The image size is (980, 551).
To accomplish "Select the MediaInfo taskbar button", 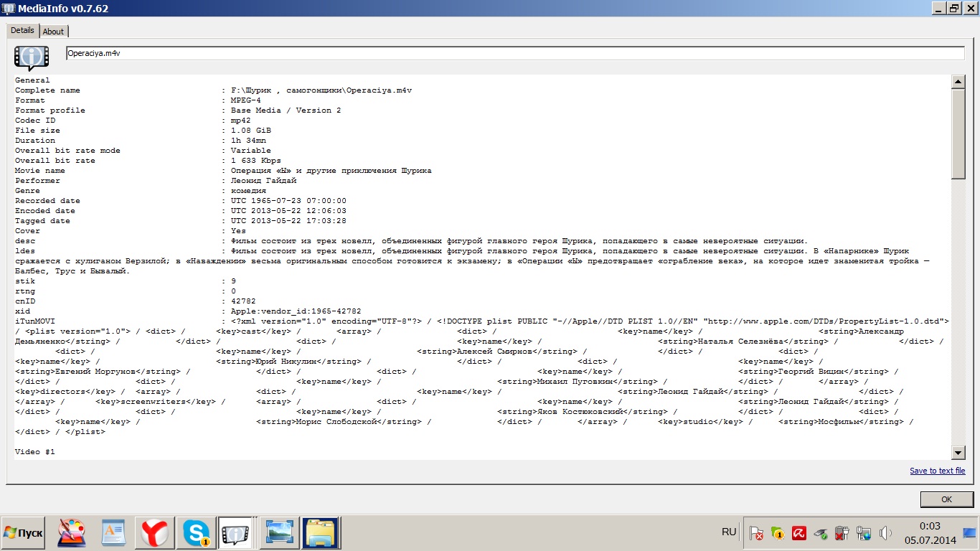I will click(237, 533).
